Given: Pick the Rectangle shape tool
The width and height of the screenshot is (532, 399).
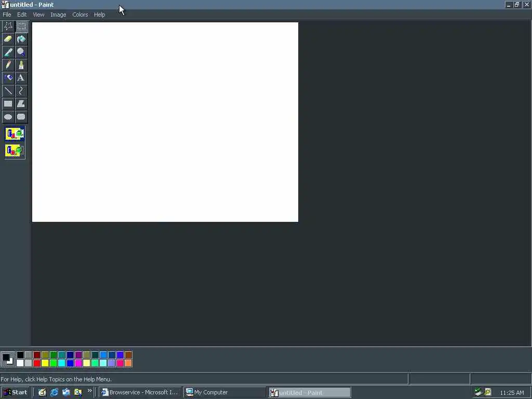Looking at the screenshot, I should click(x=8, y=104).
